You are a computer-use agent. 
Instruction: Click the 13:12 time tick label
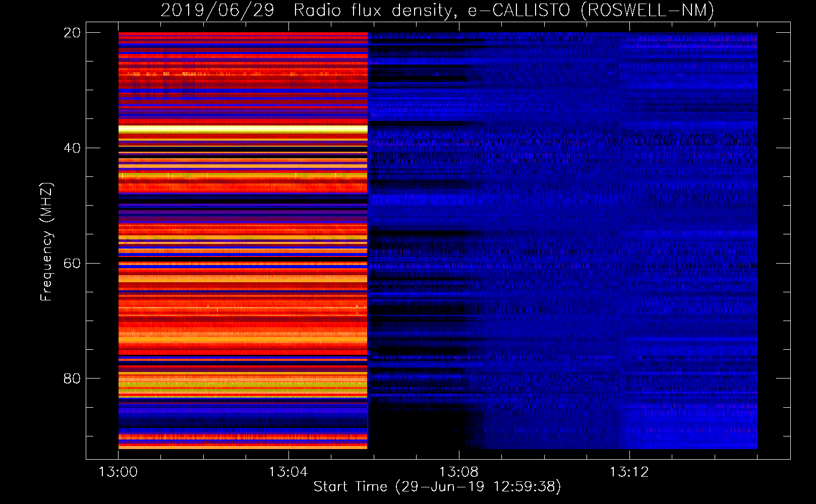tap(629, 472)
